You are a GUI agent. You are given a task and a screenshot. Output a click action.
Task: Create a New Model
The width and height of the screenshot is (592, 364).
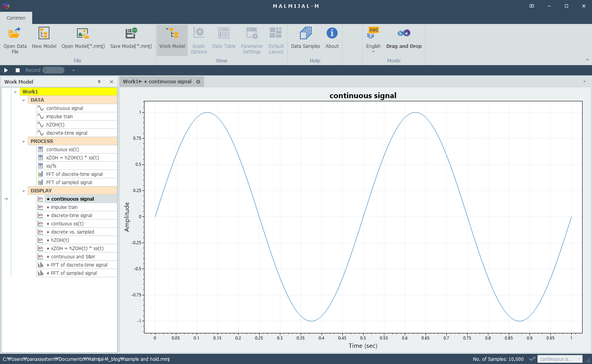click(x=44, y=38)
